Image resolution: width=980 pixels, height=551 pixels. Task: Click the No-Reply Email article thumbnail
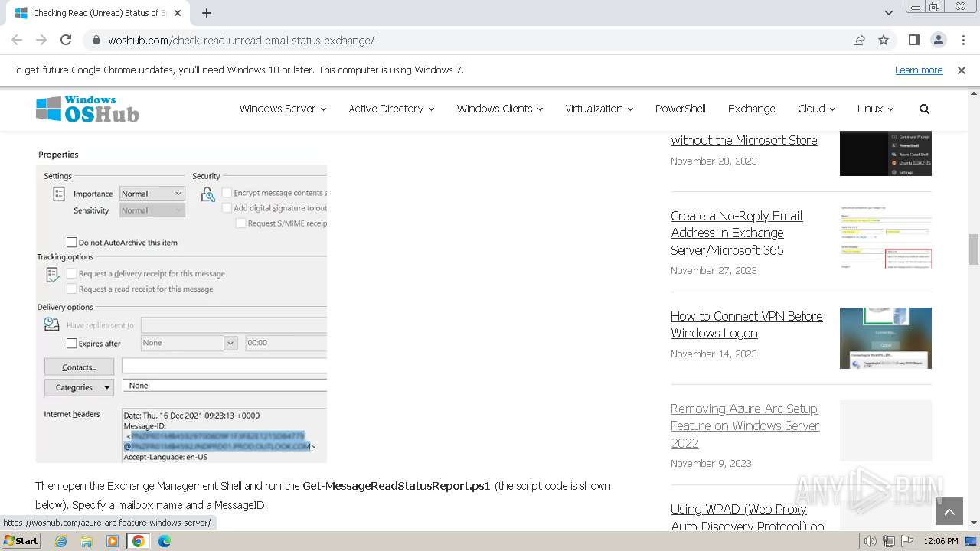[885, 238]
